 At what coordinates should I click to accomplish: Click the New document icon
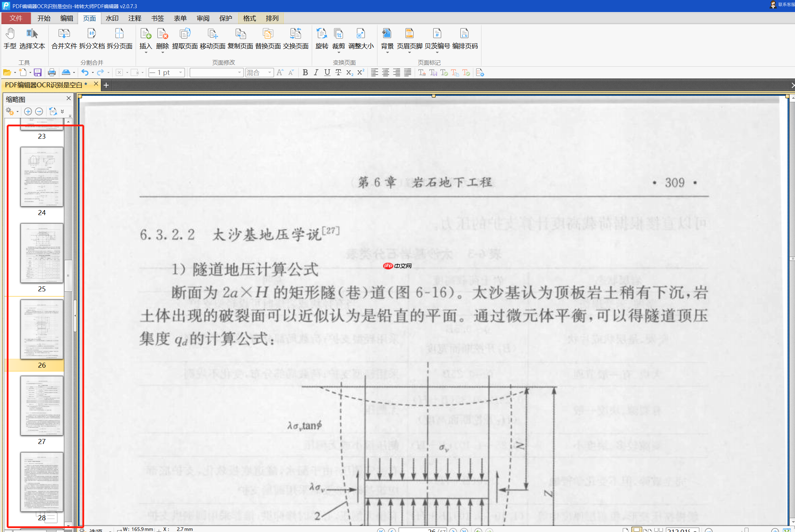(23, 73)
